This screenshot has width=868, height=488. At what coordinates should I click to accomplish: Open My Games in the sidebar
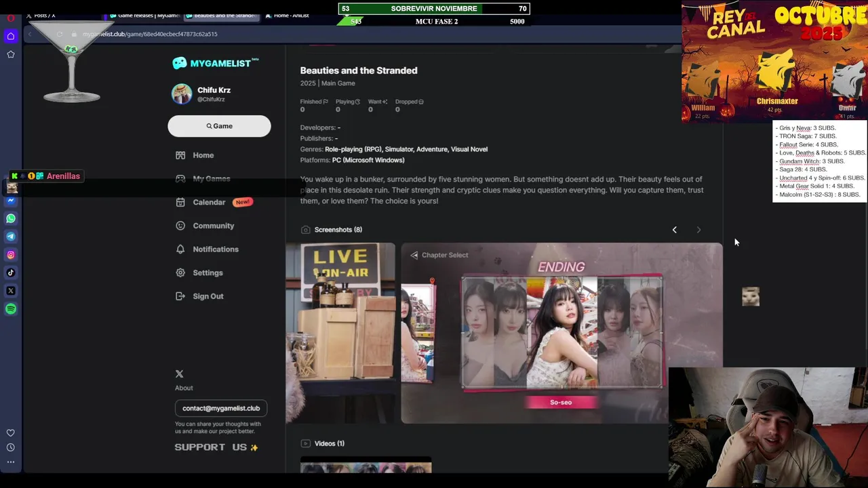coord(211,179)
